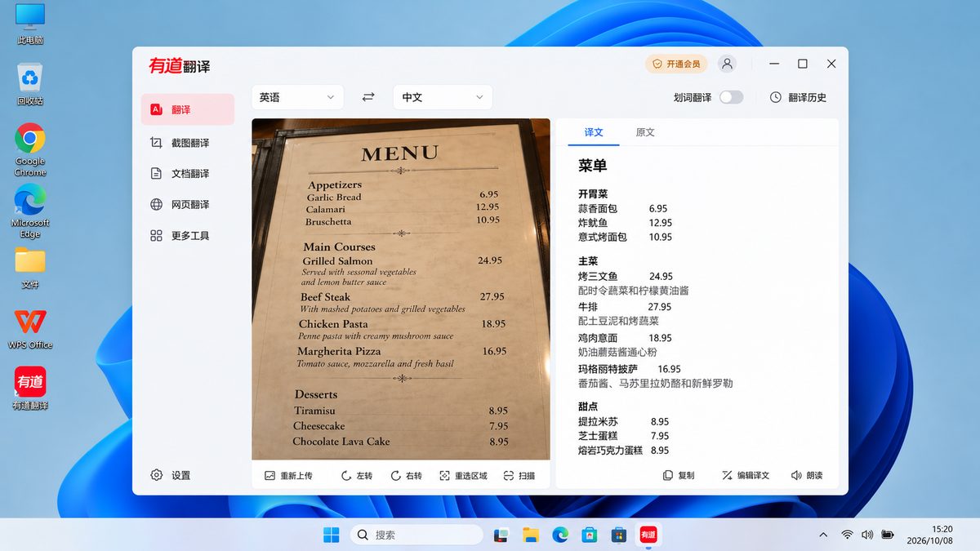This screenshot has height=551, width=980.
Task: Click the 配土豆泥和烤蔬菜 line
Action: 618,321
